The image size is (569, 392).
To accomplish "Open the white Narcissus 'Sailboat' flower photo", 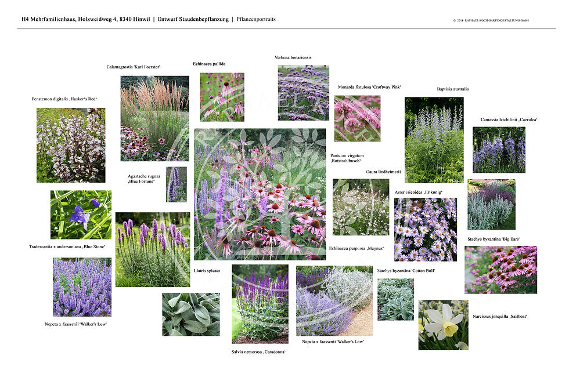I will tap(444, 325).
